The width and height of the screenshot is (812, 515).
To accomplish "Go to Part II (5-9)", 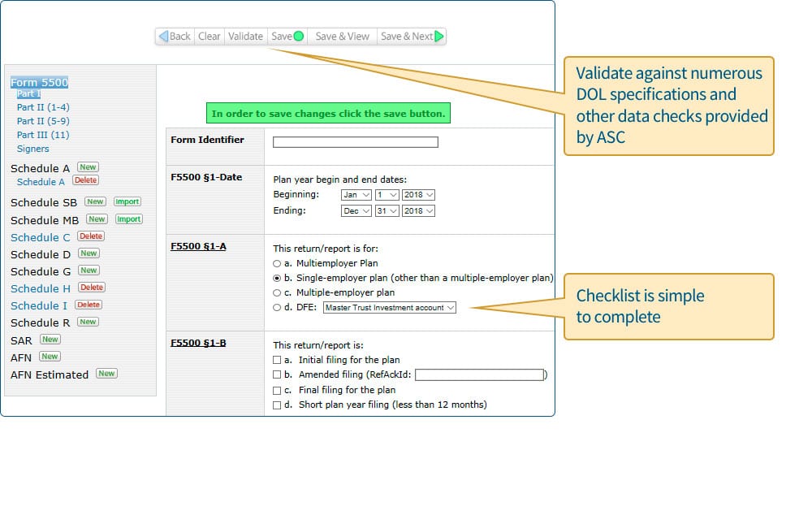I will pos(43,121).
